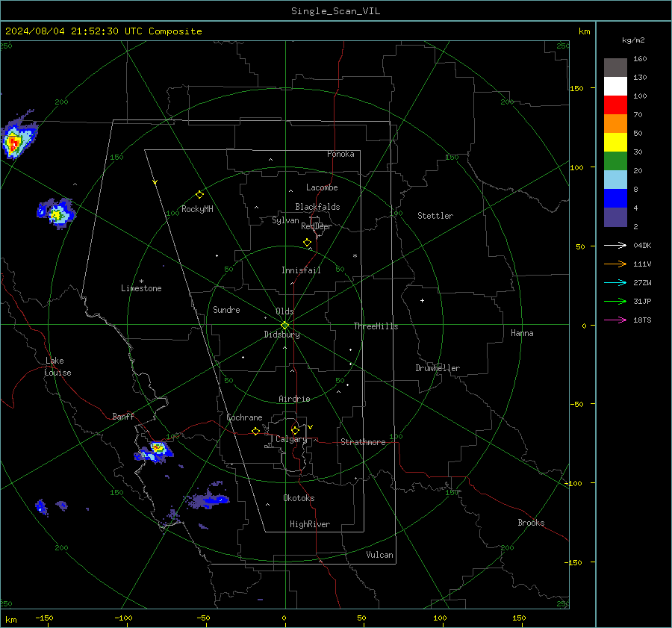Viewport: 672px width, 628px height.
Task: Click the Innisfail town label
Action: [301, 270]
